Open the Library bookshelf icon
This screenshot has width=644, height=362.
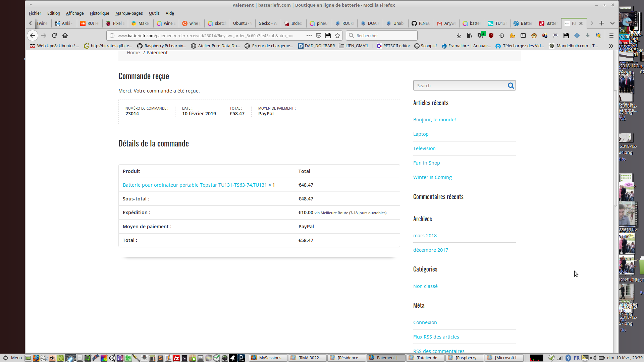(x=470, y=36)
